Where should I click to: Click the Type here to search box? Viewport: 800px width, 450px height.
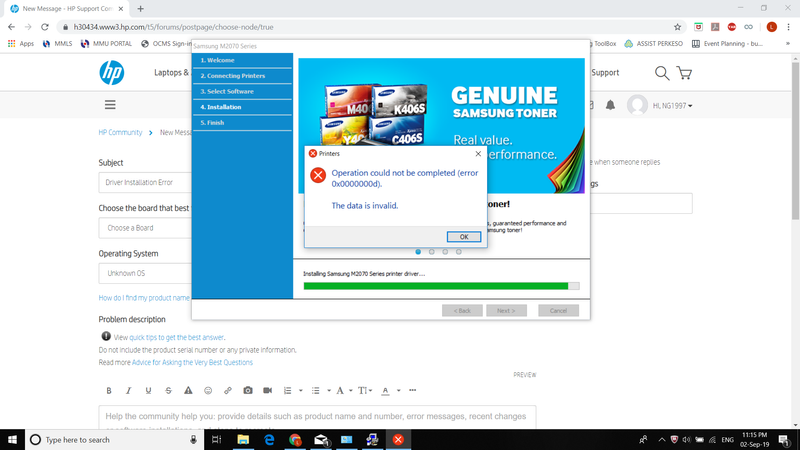(114, 440)
